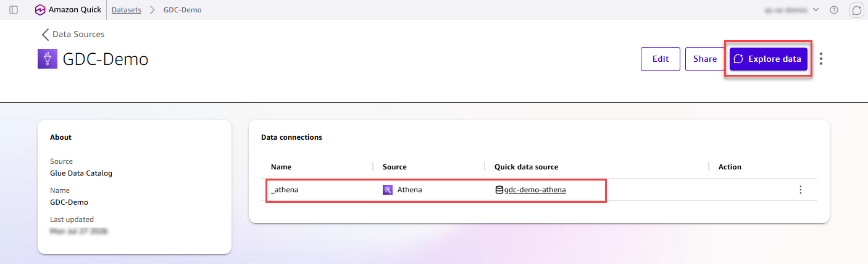Click the Athena source icon
Image resolution: width=868 pixels, height=264 pixels.
[x=388, y=190]
